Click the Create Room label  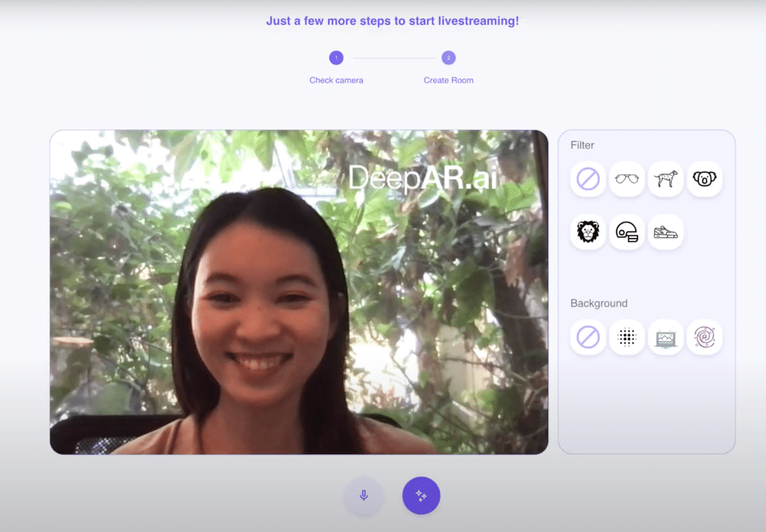click(x=449, y=80)
